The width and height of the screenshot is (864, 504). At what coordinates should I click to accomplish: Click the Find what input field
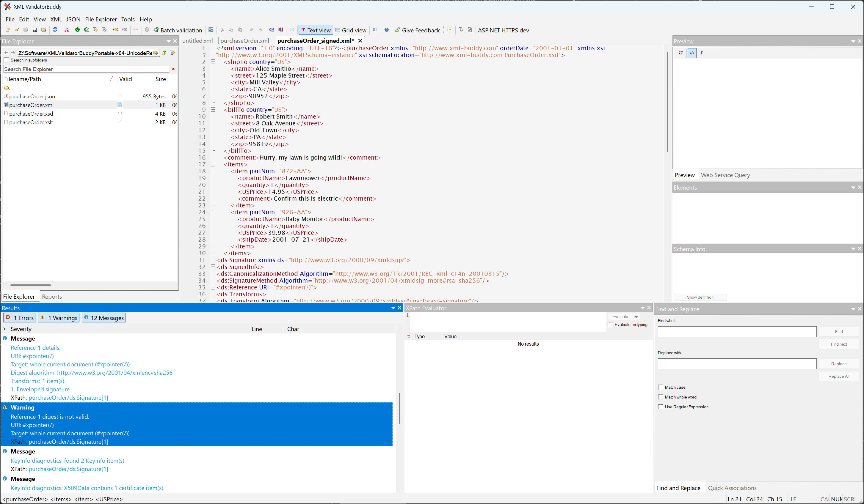(737, 331)
